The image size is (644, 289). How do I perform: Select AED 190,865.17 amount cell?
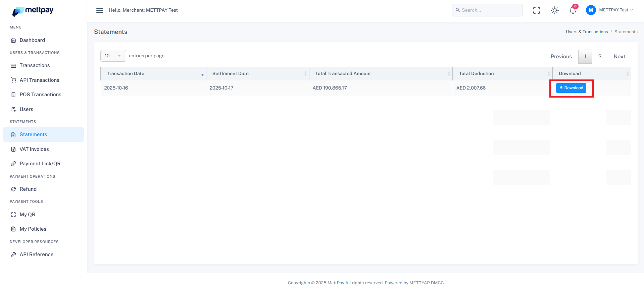pos(381,88)
